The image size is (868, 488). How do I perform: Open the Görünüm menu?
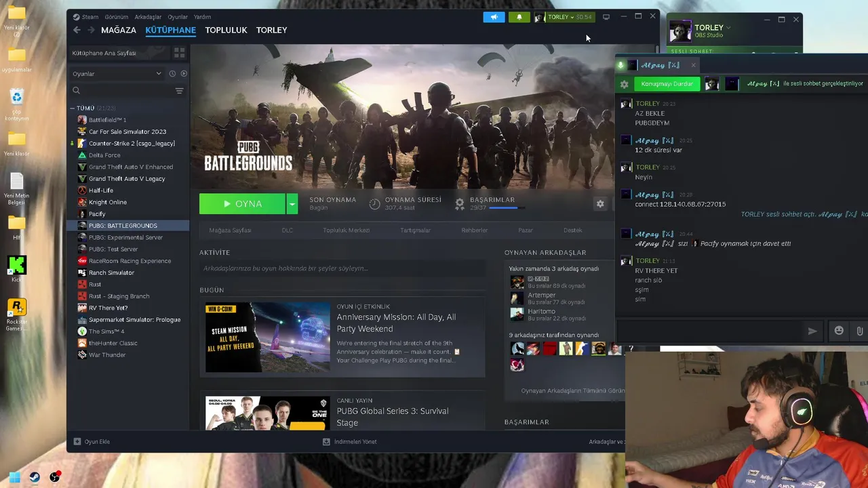[117, 17]
